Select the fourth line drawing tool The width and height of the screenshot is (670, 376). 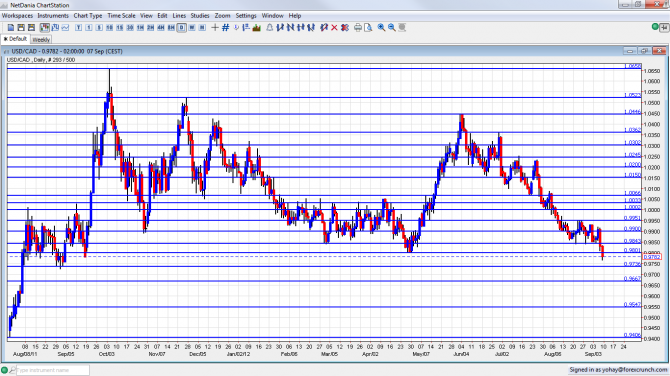[311, 28]
